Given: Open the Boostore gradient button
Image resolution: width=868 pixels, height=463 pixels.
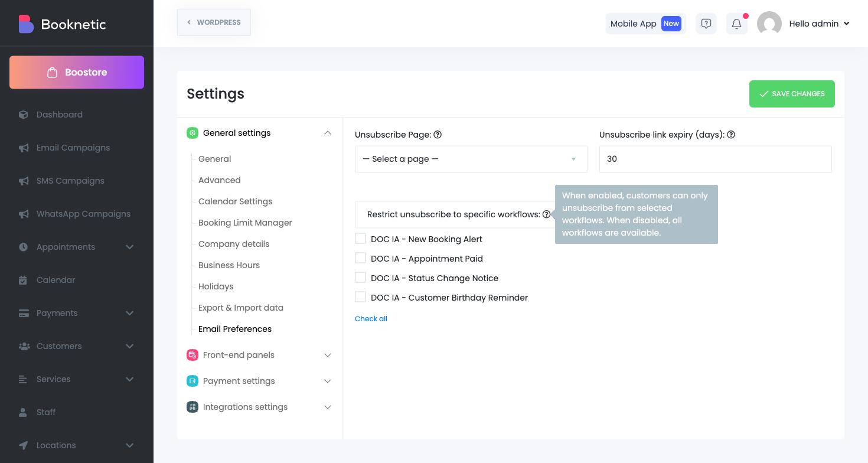Looking at the screenshot, I should (x=77, y=73).
